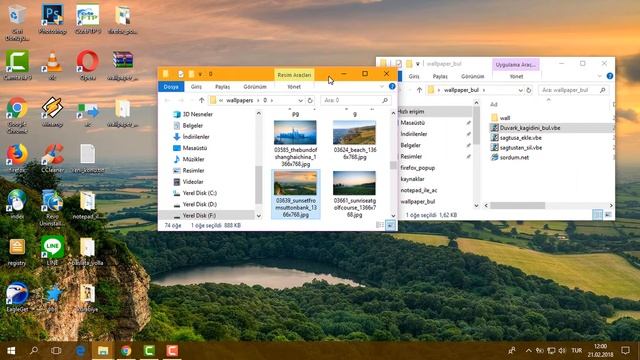Open the Dosya tab in the wallpapers window
Image resolution: width=640 pixels, height=360 pixels.
(171, 87)
